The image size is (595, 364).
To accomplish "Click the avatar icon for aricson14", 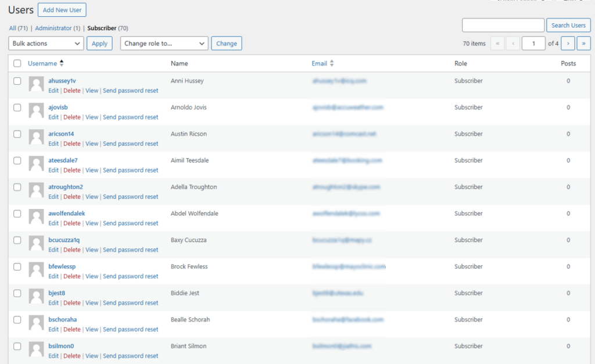I will [37, 137].
